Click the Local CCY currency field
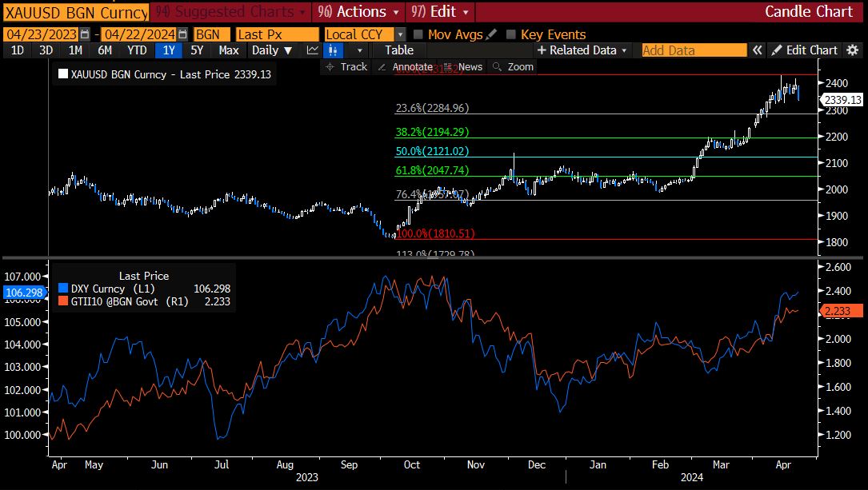The width and height of the screenshot is (868, 490). tap(359, 34)
